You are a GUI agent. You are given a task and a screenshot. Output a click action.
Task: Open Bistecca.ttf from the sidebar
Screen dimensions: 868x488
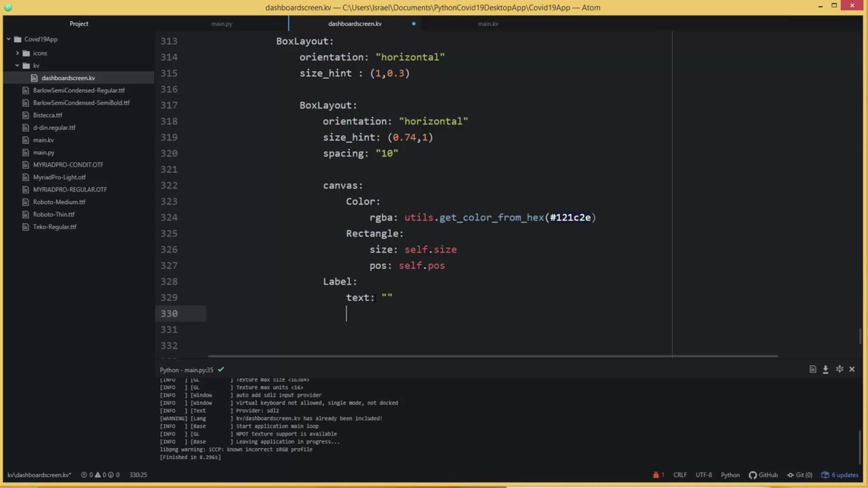click(47, 115)
